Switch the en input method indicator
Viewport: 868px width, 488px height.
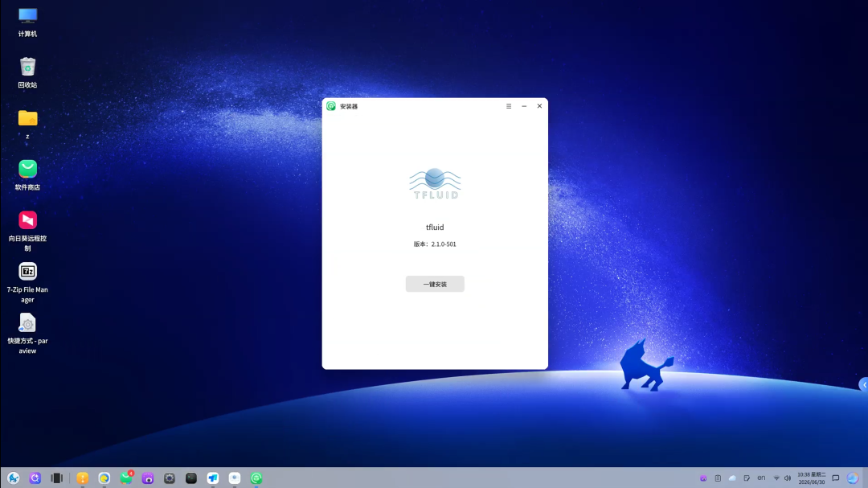coord(761,478)
